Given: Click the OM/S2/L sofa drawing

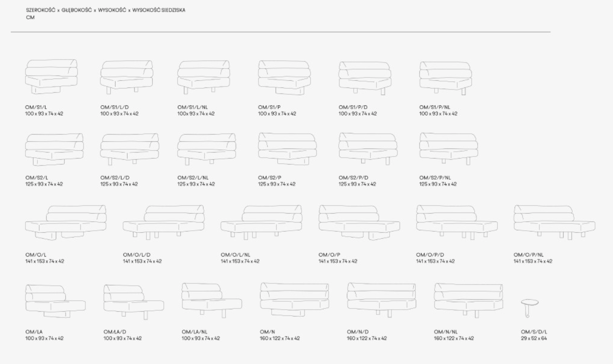Looking at the screenshot, I should (x=55, y=149).
